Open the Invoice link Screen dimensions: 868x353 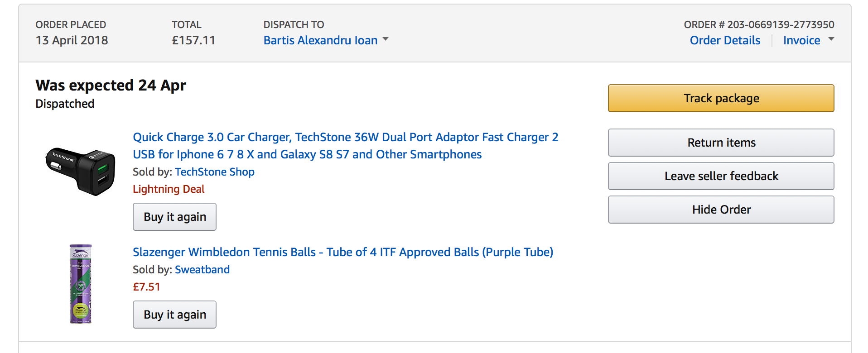[x=801, y=40]
